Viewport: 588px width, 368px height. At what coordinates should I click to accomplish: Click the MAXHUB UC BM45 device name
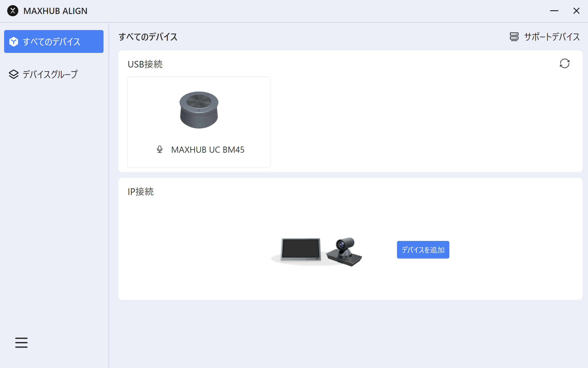(x=208, y=150)
